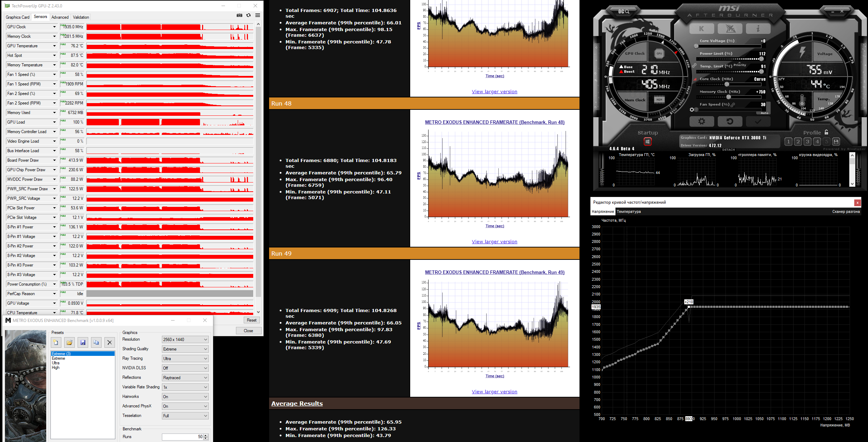868x442 pixels.
Task: Toggle the Profile lock icon
Action: point(826,132)
